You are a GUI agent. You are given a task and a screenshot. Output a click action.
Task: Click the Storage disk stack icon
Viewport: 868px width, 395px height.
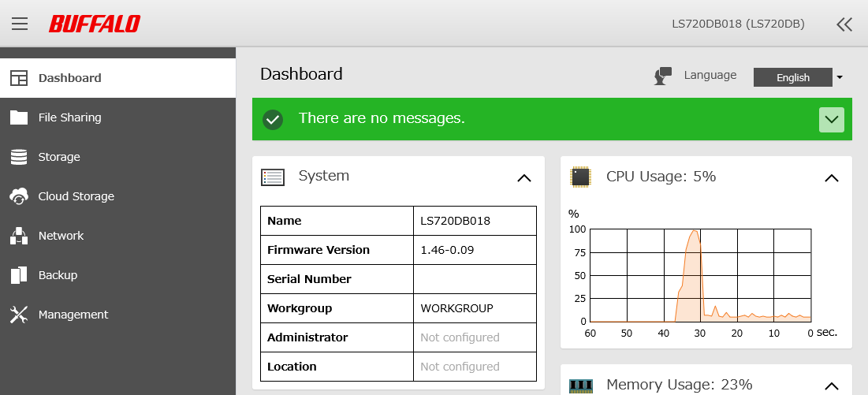[x=19, y=157]
